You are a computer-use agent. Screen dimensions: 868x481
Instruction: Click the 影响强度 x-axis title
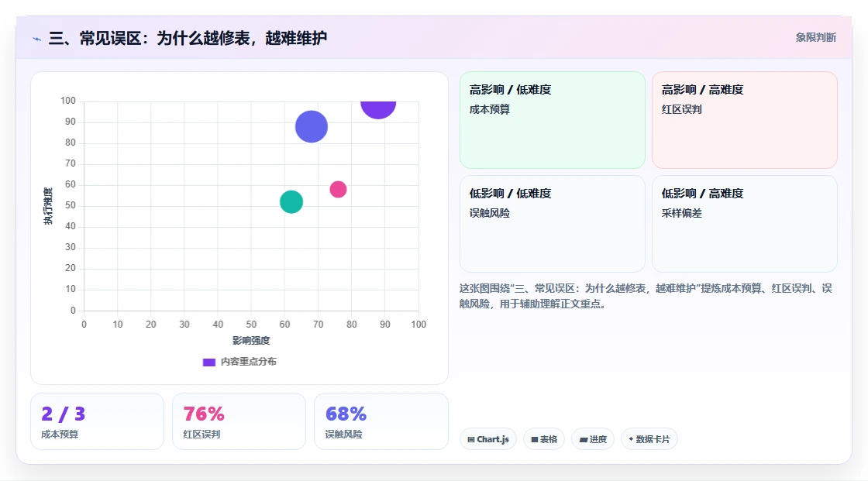251,340
